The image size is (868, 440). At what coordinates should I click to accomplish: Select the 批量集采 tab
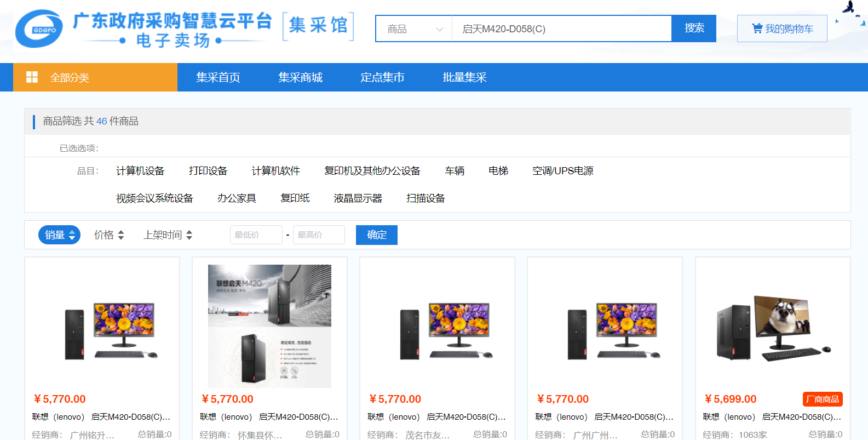pyautogui.click(x=464, y=77)
